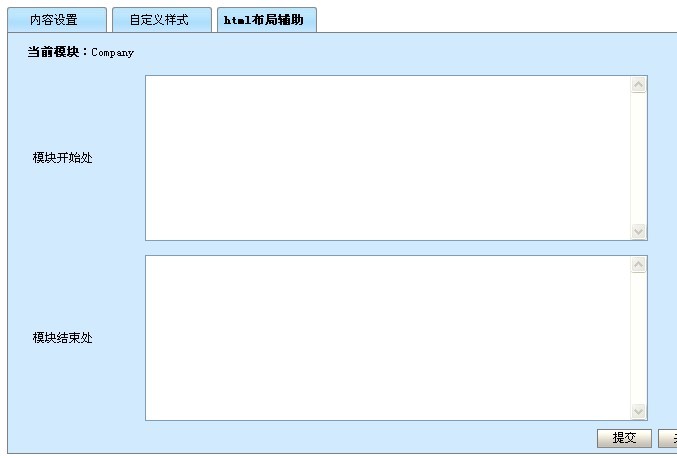Click inside the 模块开始处 text area

pos(388,158)
